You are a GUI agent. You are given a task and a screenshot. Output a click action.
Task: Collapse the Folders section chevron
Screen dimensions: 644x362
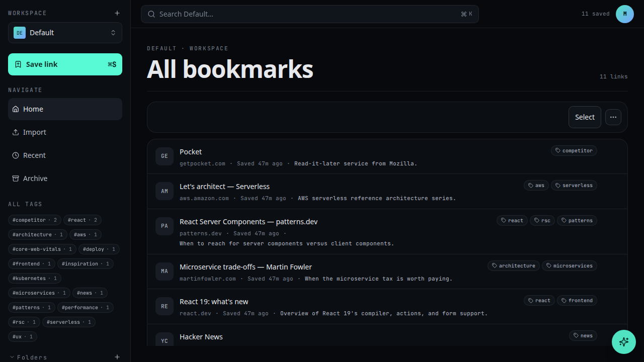click(x=12, y=357)
